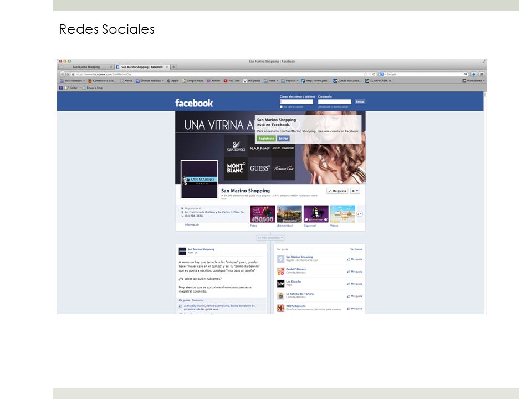Click the Editar toolbar item
This screenshot has width=532, height=399.
[71, 88]
